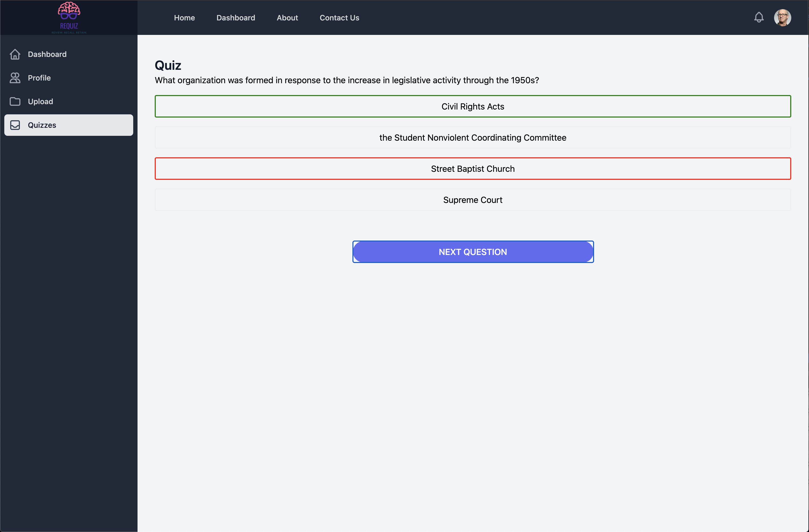The image size is (809, 532).
Task: Click the Profile people icon in sidebar
Action: [x=15, y=78]
